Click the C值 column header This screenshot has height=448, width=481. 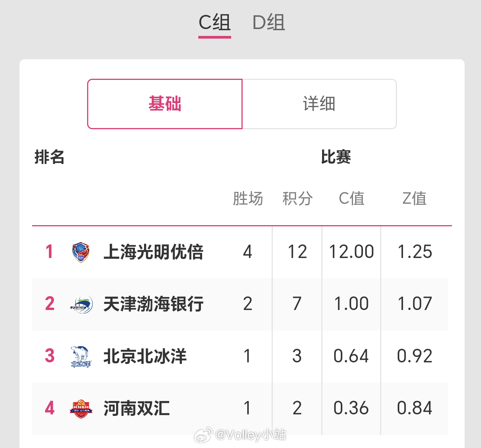352,198
